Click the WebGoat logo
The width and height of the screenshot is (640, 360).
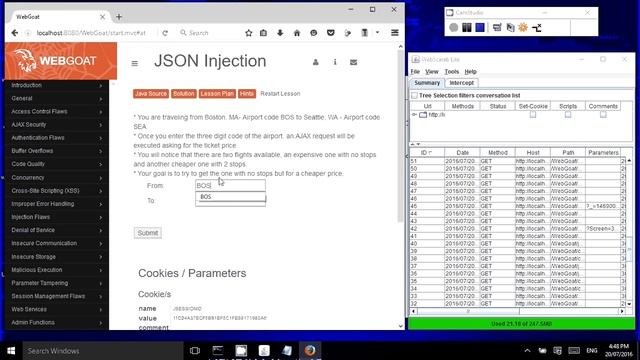coord(61,61)
